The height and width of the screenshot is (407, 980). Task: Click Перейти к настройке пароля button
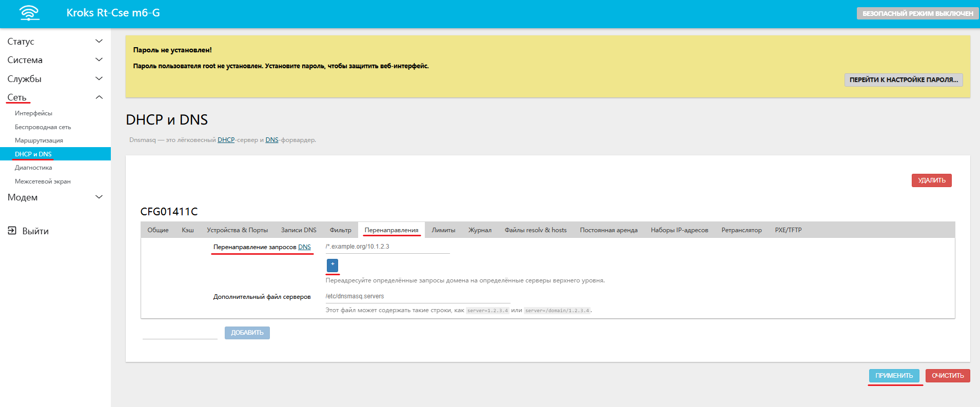click(x=904, y=80)
